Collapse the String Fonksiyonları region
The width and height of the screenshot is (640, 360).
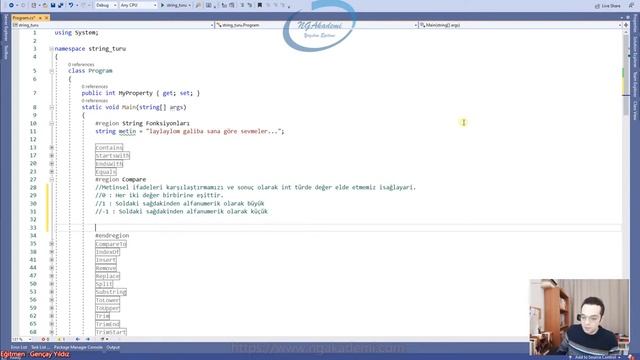51,123
